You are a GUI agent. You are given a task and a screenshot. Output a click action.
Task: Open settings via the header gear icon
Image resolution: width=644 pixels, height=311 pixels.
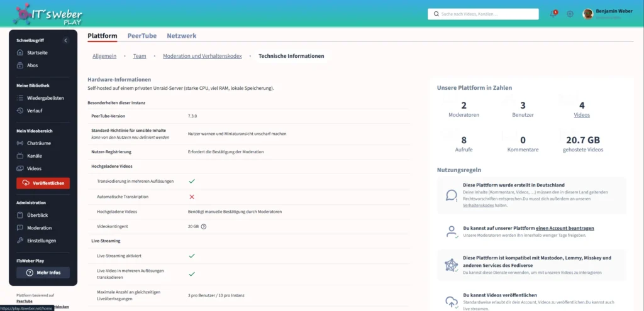click(x=570, y=14)
